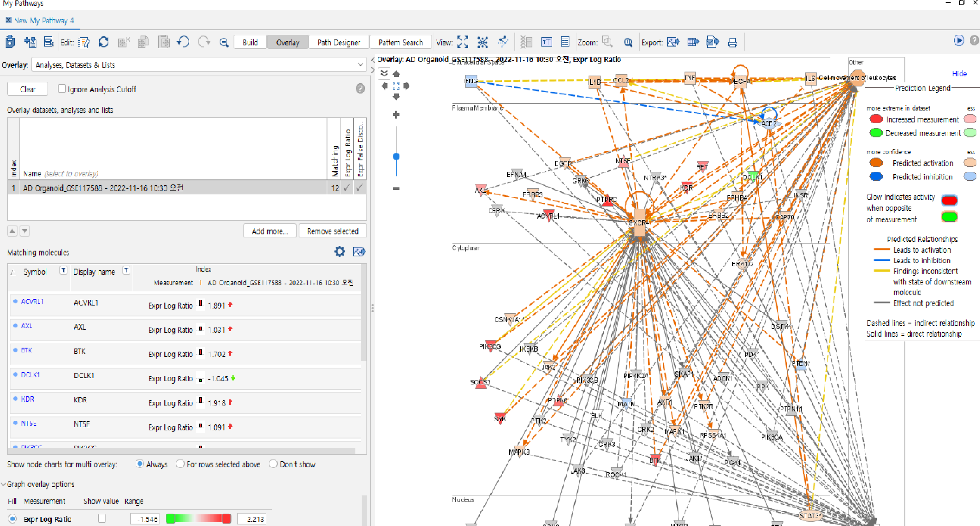Open the Pattern Search tab
The height and width of the screenshot is (526, 980).
click(400, 42)
